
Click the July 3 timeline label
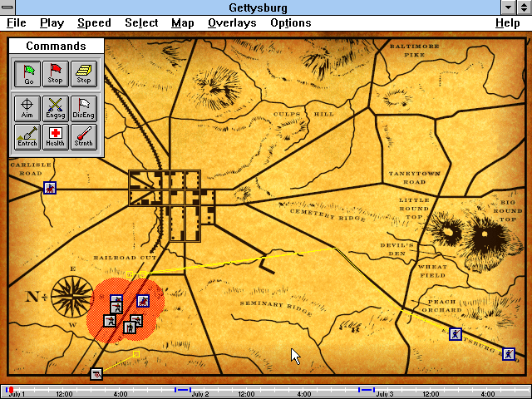(x=384, y=395)
